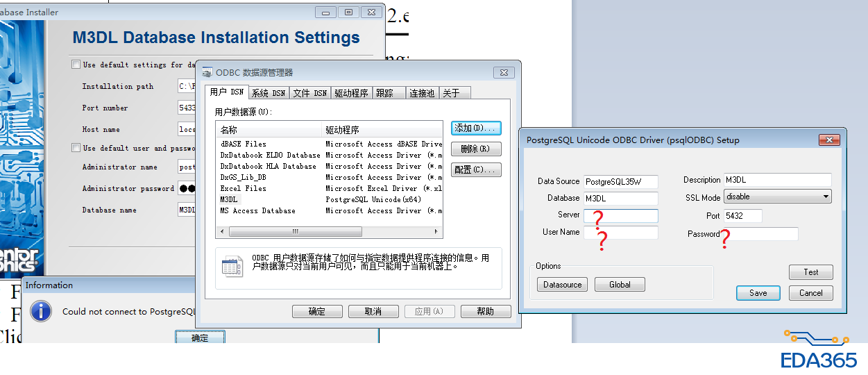868x375 pixels.
Task: Close the ODBC 数据源管理器 window
Action: pos(504,72)
